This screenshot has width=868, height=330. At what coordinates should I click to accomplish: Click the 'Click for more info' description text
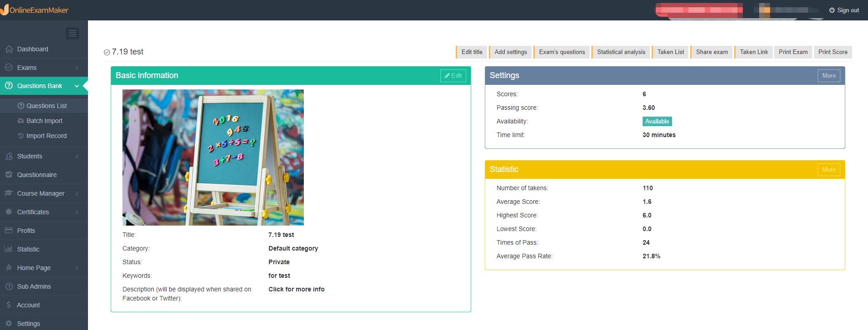pyautogui.click(x=297, y=289)
